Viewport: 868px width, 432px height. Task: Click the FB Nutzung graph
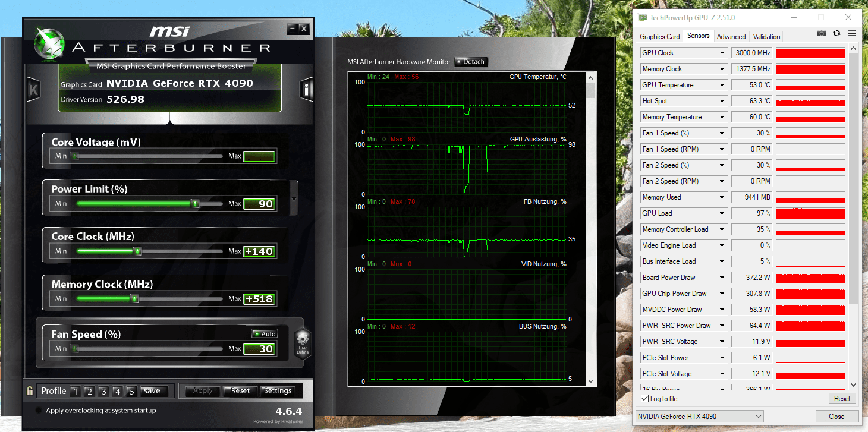467,232
